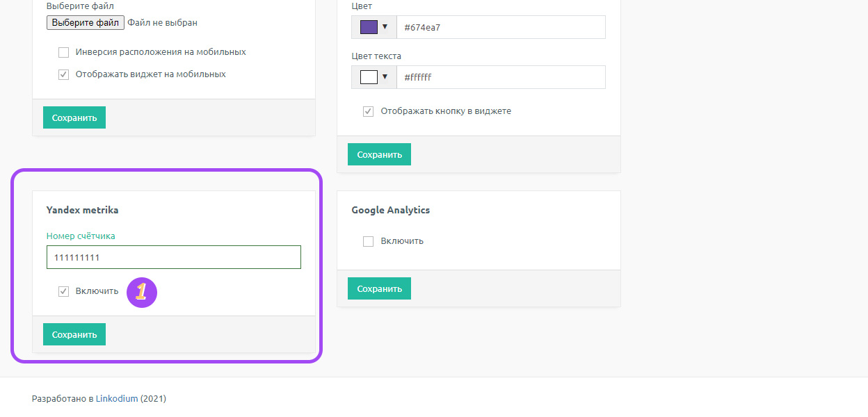Expand the 'Цвет текста' picker dropdown arrow
The image size is (868, 417).
[385, 77]
